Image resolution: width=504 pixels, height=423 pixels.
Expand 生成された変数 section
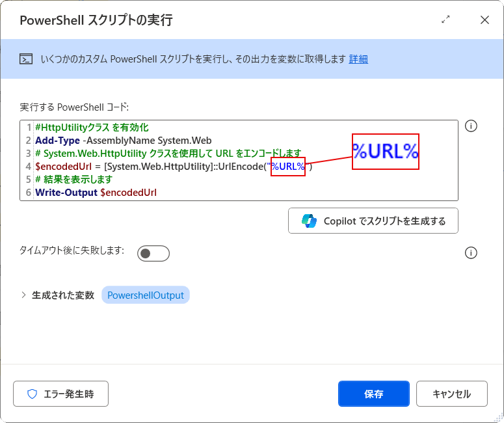pos(23,295)
